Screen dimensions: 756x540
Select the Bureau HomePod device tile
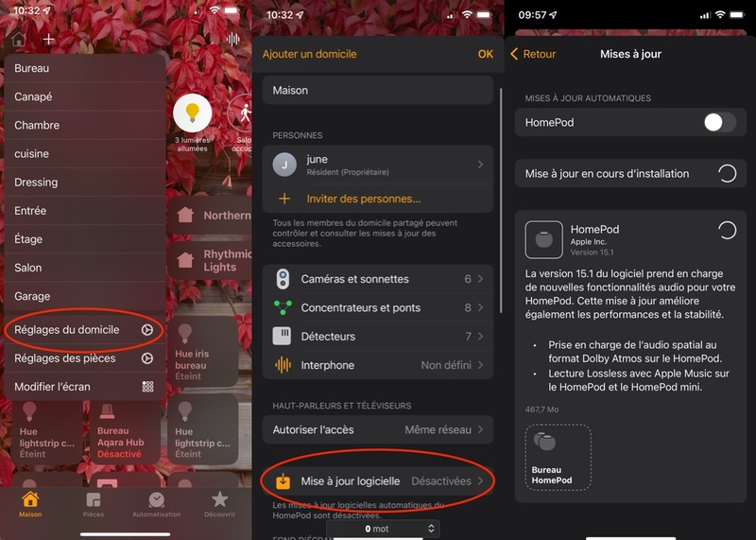(x=558, y=458)
